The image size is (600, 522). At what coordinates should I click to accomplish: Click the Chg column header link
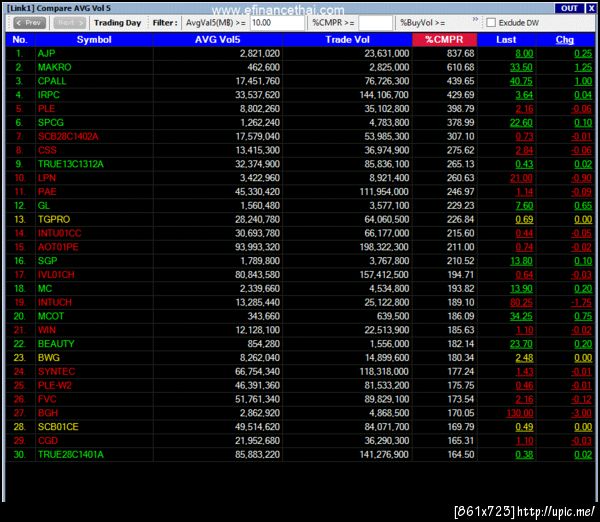[564, 40]
